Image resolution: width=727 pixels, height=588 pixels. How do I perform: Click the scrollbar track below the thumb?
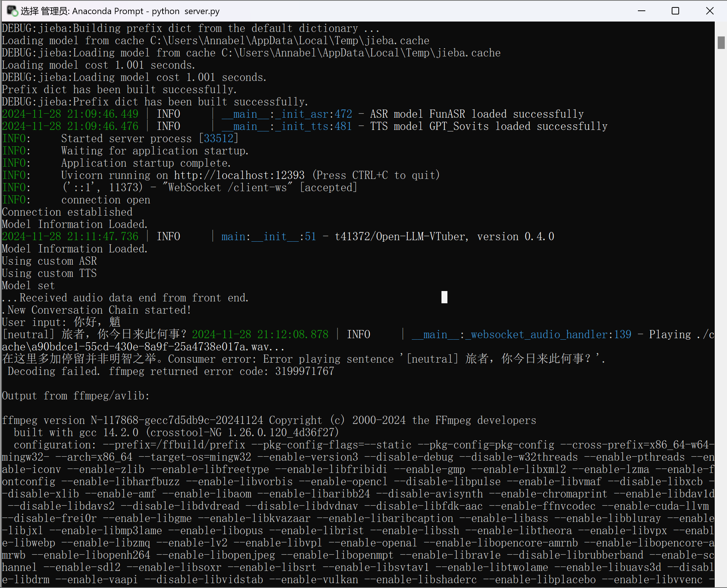[x=721, y=297]
